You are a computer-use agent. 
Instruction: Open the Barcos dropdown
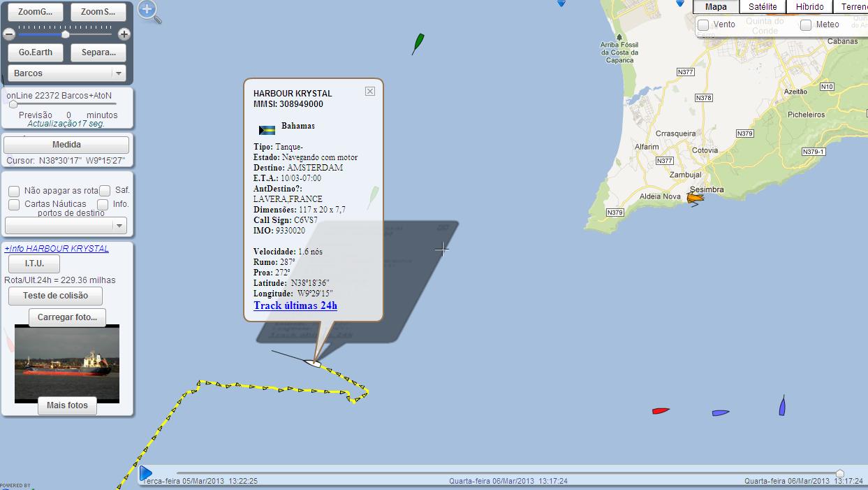(67, 73)
